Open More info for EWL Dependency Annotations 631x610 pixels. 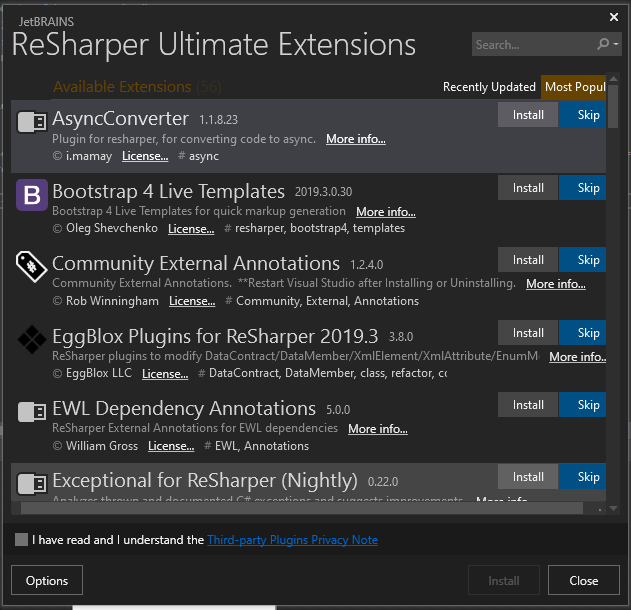[378, 429]
